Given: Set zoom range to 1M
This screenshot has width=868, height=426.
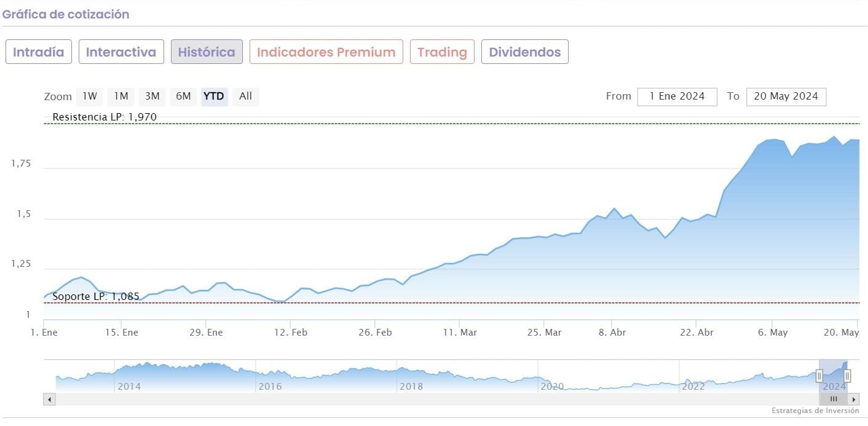Looking at the screenshot, I should pos(121,97).
